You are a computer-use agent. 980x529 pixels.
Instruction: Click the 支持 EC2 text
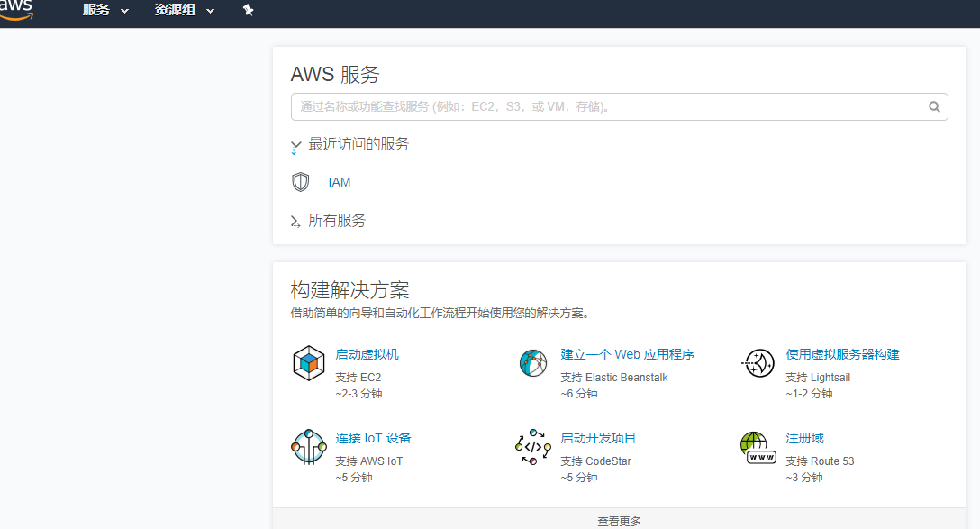[x=358, y=378]
